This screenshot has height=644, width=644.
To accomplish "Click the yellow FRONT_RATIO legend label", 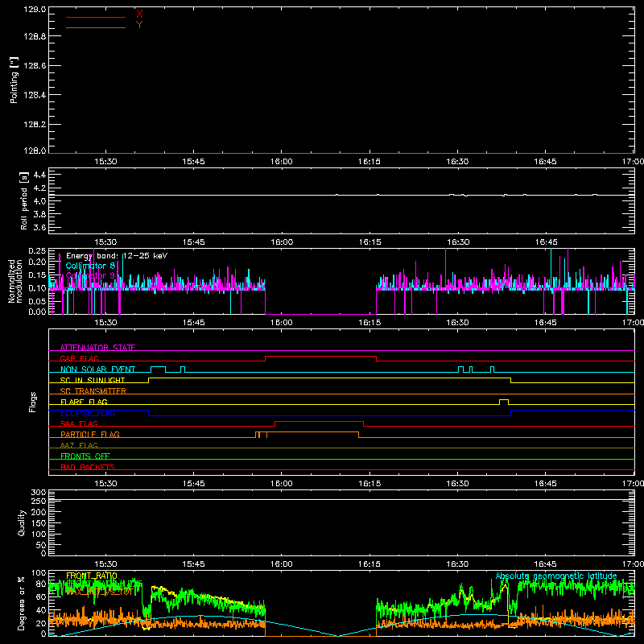I will 92,576.
